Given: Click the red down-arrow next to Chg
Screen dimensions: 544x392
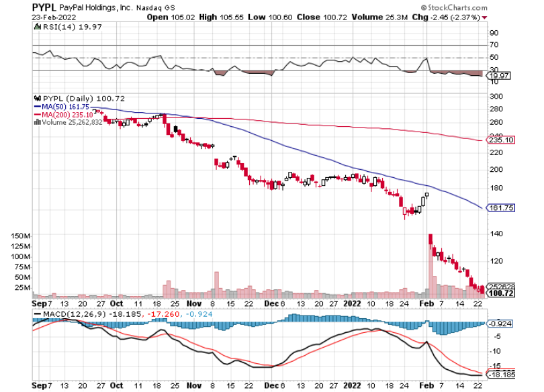Looking at the screenshot, I should [484, 17].
